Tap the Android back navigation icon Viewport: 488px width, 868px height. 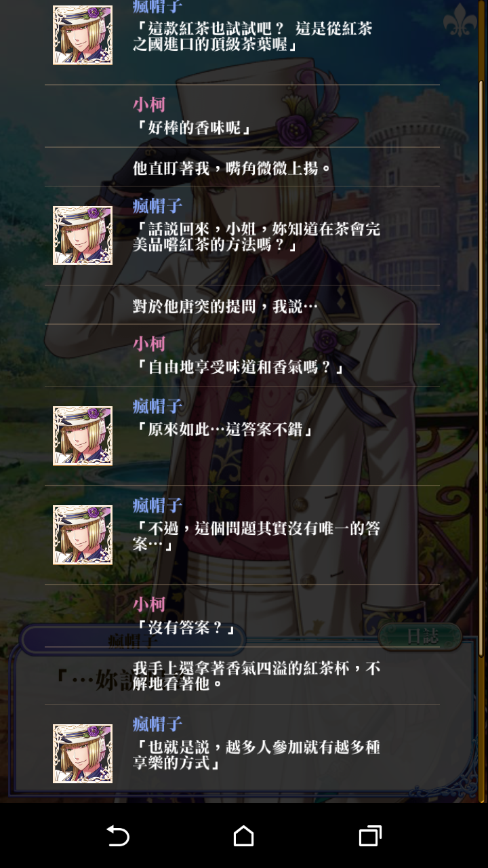pos(118,836)
